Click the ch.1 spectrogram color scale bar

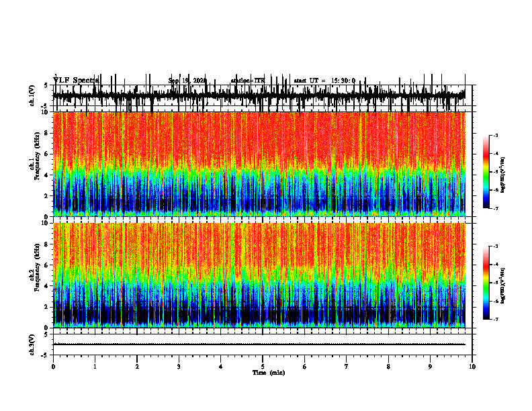point(486,172)
